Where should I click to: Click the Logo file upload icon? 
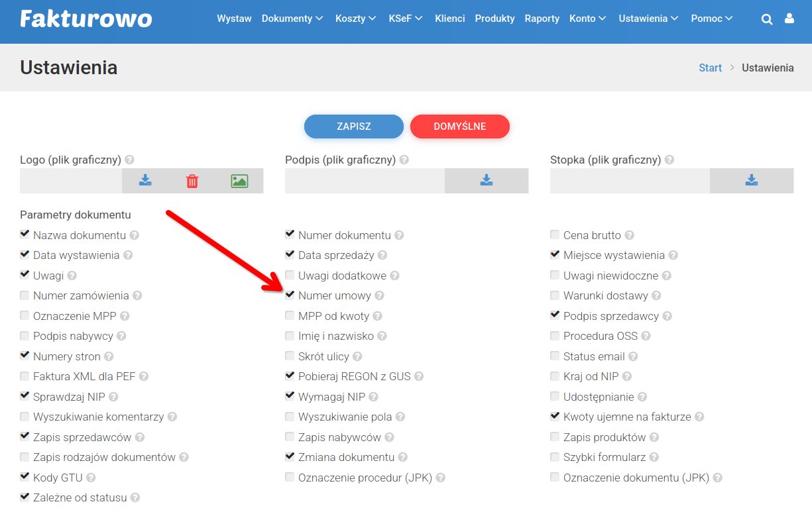[x=145, y=181]
